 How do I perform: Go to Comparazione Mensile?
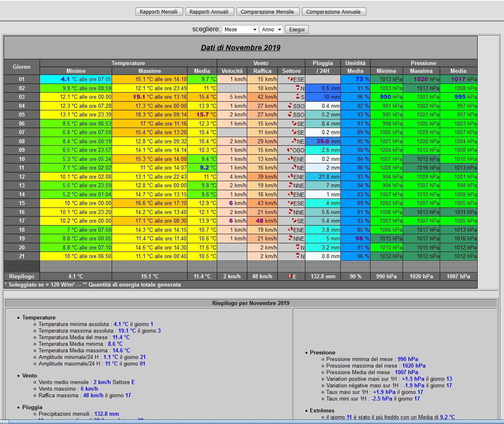point(267,12)
